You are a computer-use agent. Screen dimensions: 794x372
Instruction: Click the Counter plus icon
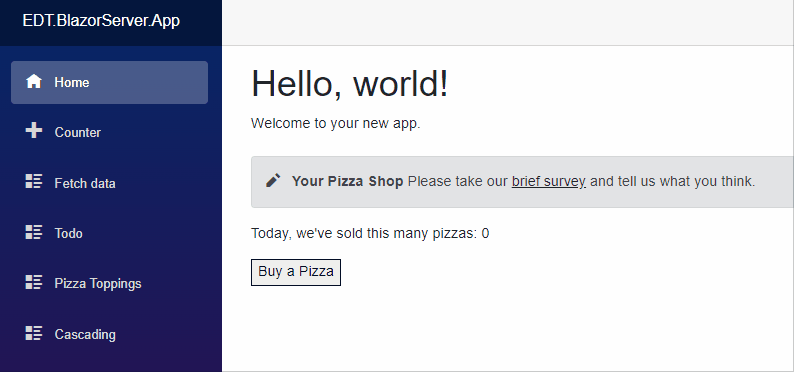click(34, 131)
